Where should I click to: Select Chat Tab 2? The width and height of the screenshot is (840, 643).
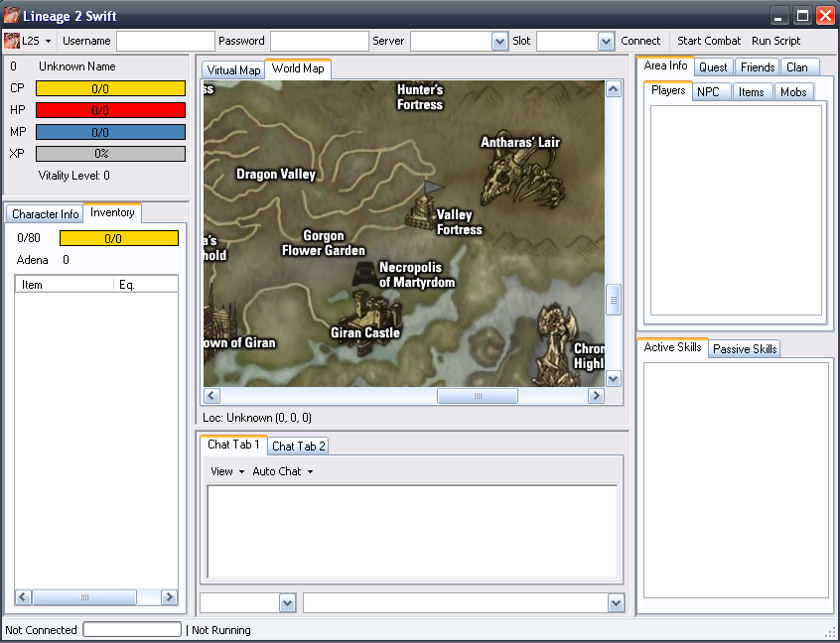point(299,446)
